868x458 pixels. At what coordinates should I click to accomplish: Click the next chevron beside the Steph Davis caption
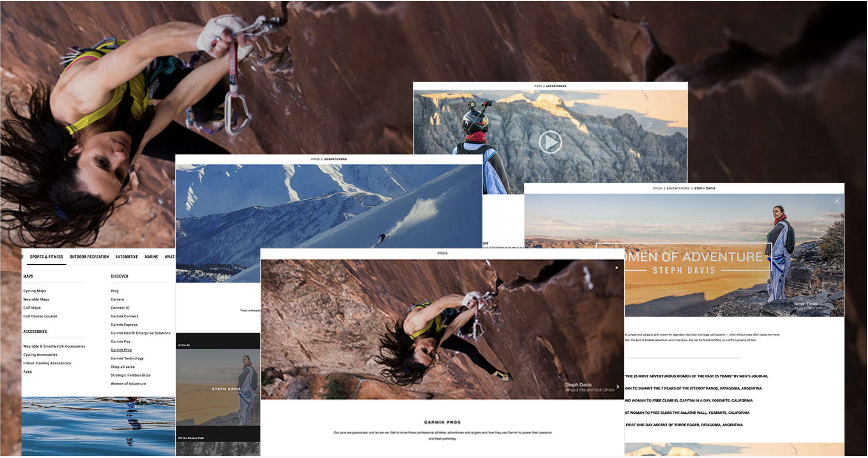pyautogui.click(x=618, y=387)
